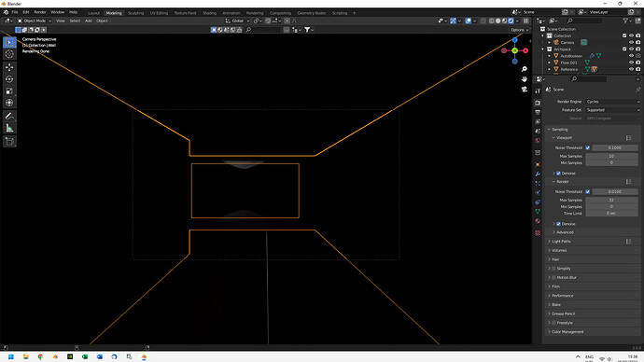
Task: Expand the Color Management panel
Action: (x=567, y=331)
